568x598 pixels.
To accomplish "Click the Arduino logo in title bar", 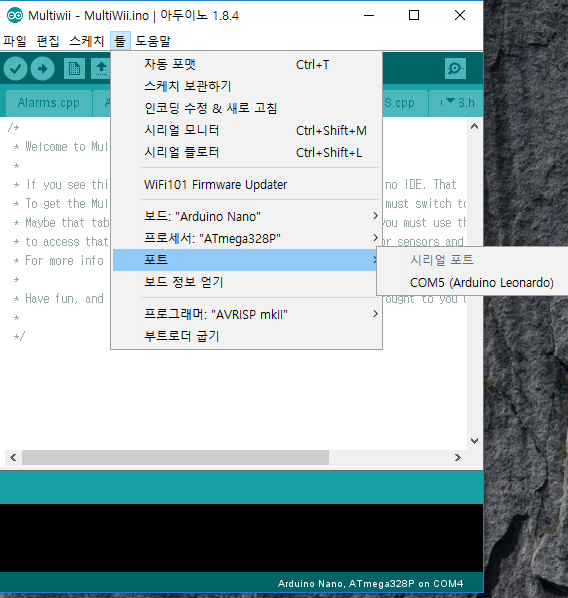I will pos(15,15).
